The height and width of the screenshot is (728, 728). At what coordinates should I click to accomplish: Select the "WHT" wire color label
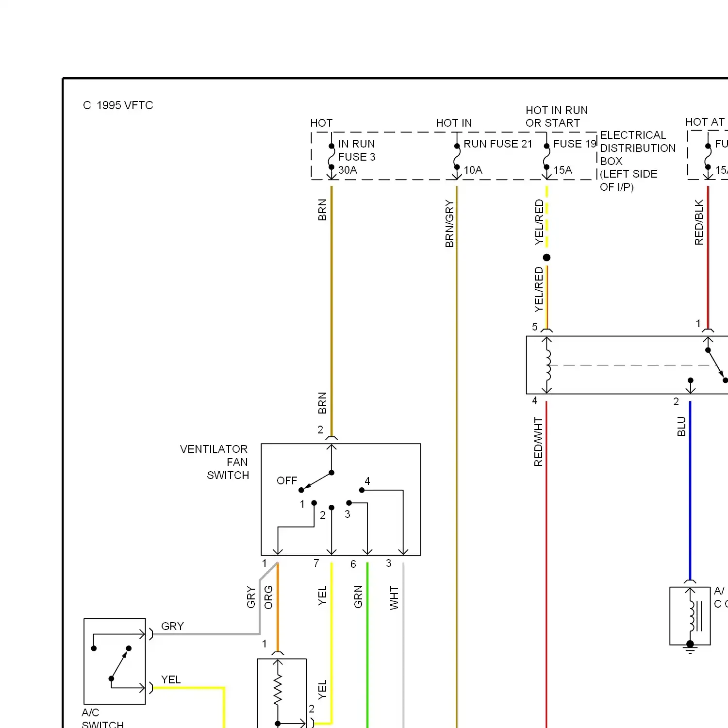point(394,597)
